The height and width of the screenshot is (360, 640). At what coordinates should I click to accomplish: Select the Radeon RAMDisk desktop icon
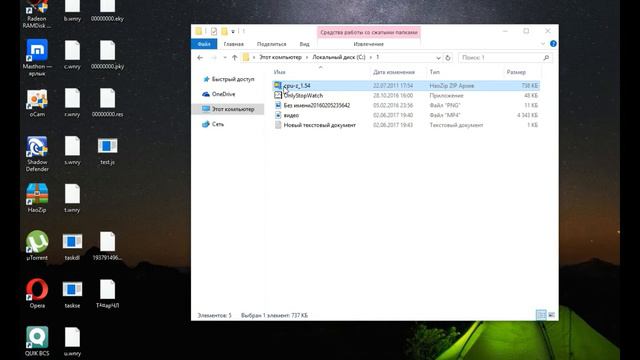pos(37,14)
